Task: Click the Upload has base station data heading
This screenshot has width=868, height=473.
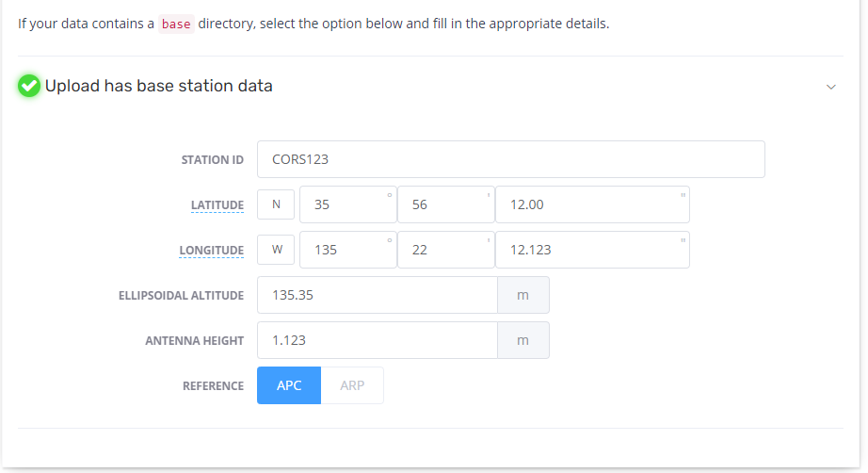Action: click(x=159, y=86)
